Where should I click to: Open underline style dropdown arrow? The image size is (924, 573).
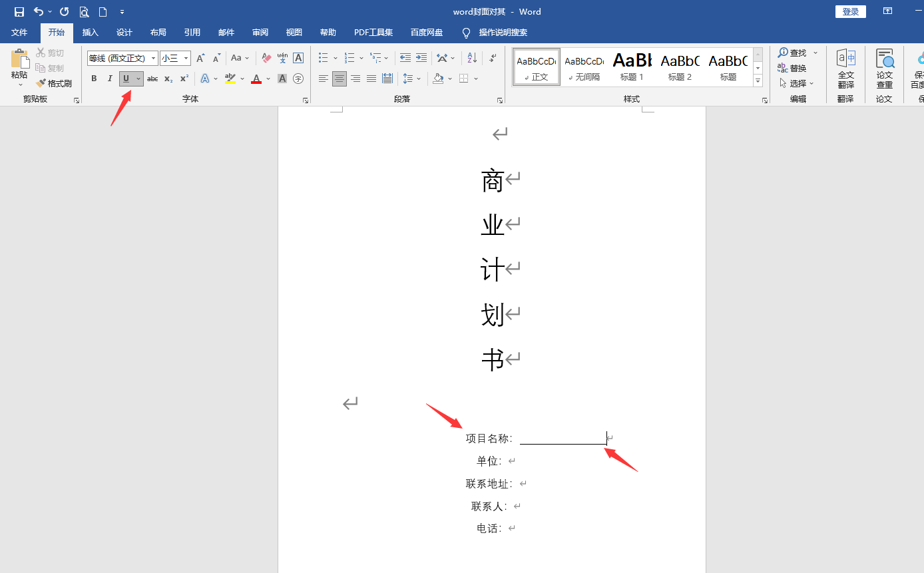(x=138, y=79)
